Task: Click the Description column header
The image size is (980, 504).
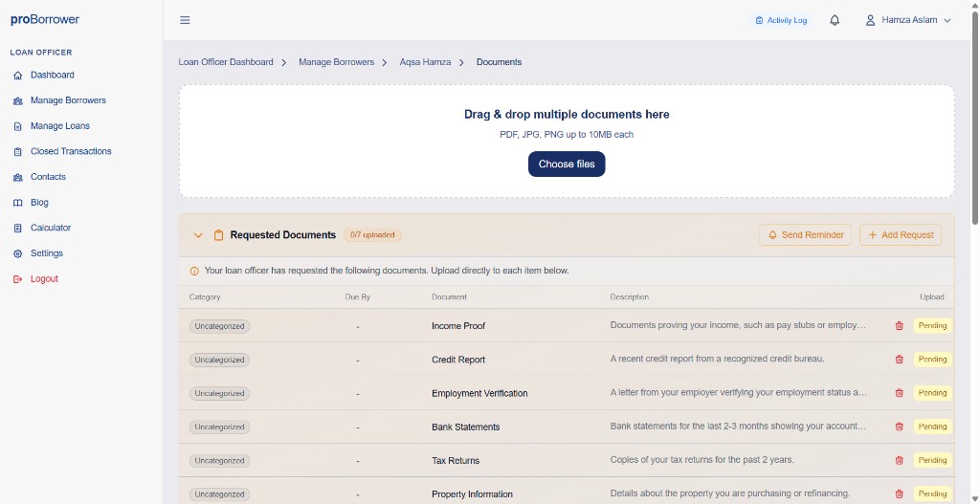Action: [x=630, y=297]
